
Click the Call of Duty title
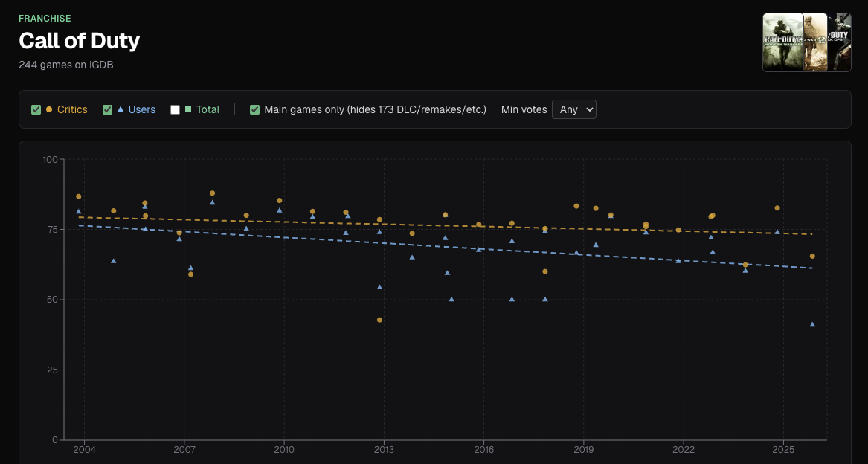[x=79, y=40]
